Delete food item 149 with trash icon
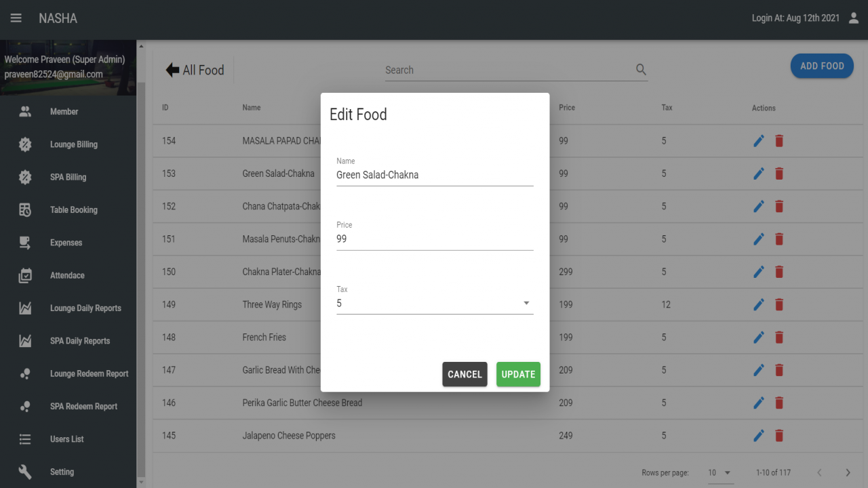This screenshot has height=488, width=868. [779, 304]
